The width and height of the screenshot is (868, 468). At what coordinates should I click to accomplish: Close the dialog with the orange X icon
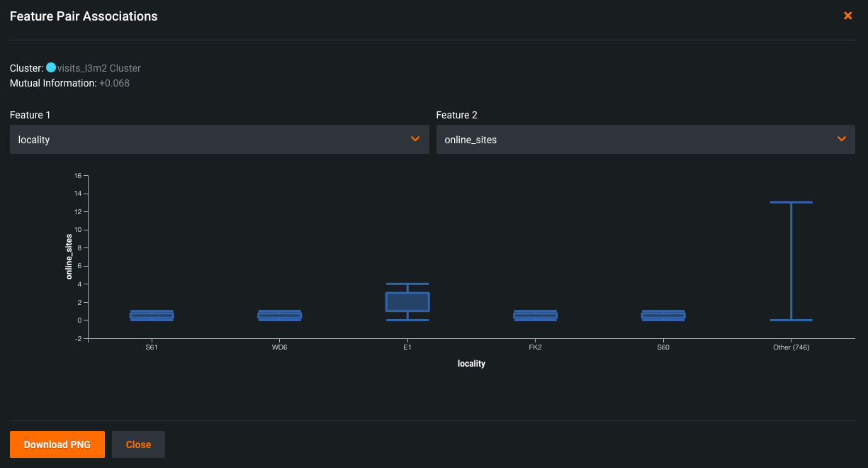[x=847, y=16]
